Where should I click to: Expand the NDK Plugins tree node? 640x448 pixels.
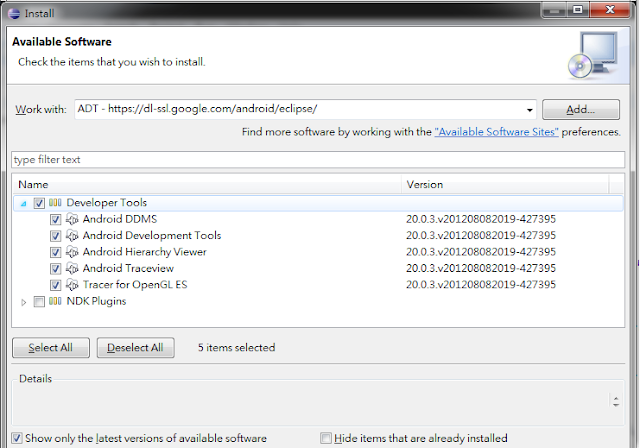[x=24, y=302]
